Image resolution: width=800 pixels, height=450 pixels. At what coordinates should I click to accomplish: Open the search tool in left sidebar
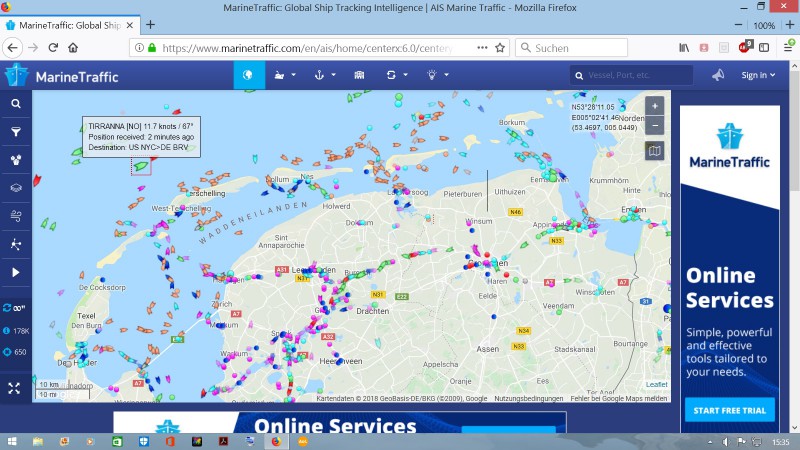16,104
